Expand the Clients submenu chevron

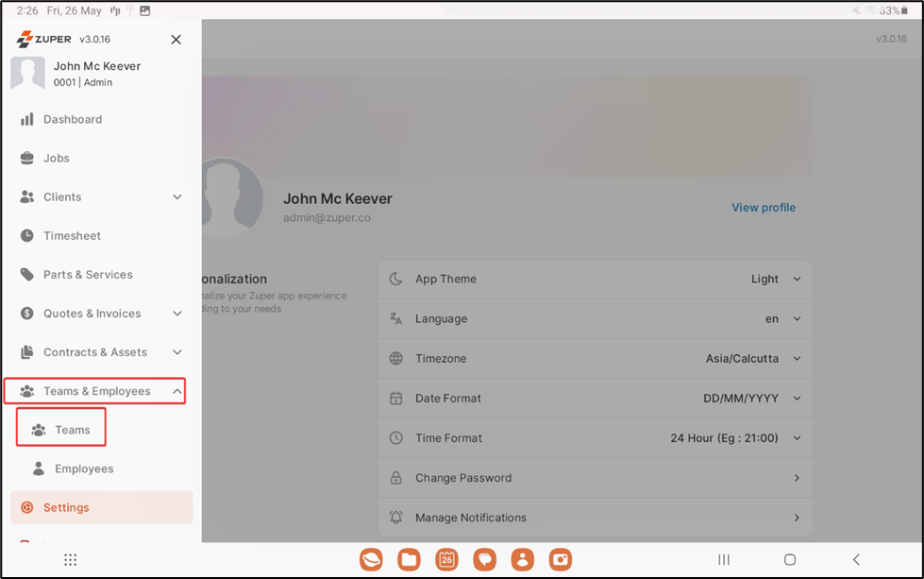[x=177, y=197]
